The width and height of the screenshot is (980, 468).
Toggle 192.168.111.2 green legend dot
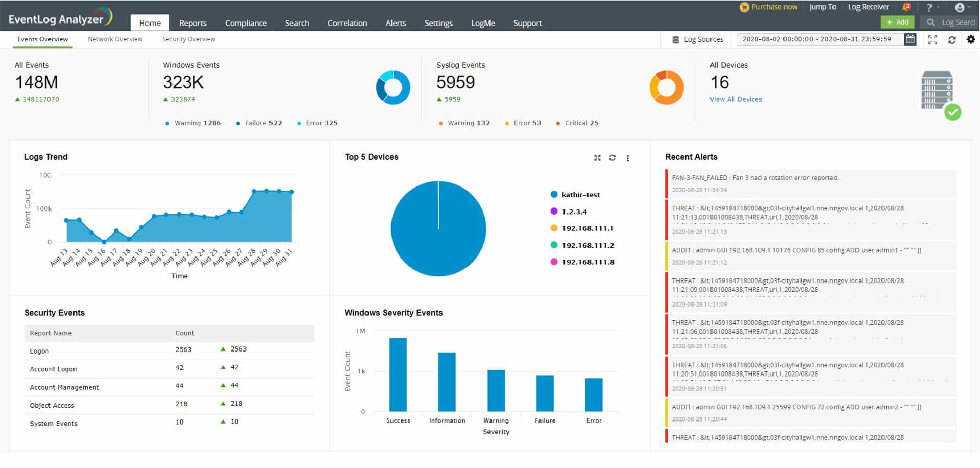pyautogui.click(x=554, y=245)
